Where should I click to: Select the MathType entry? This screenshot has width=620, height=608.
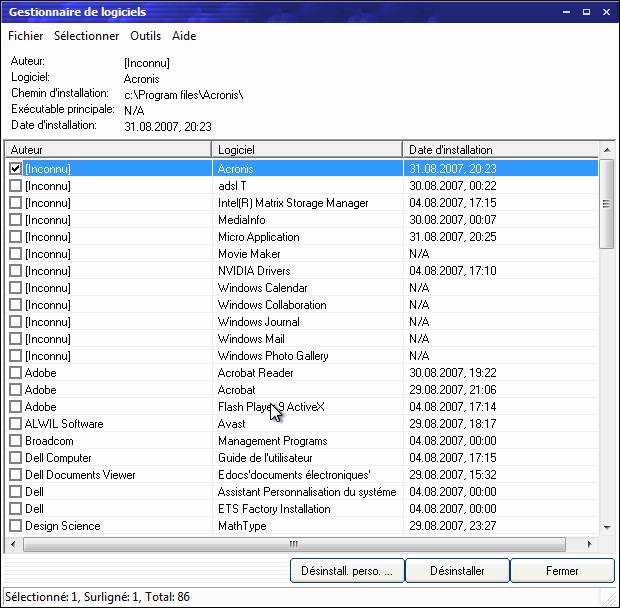242,526
